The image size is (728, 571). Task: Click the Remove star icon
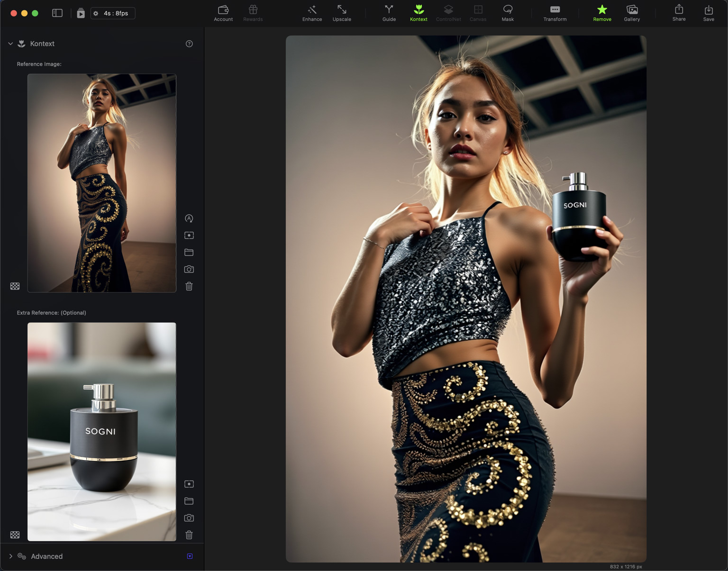pos(602,9)
